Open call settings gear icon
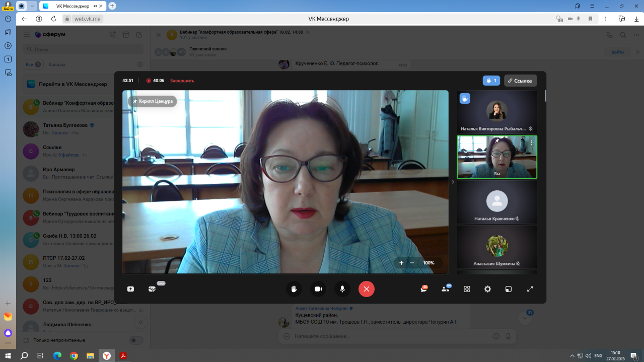644x362 pixels. click(487, 289)
